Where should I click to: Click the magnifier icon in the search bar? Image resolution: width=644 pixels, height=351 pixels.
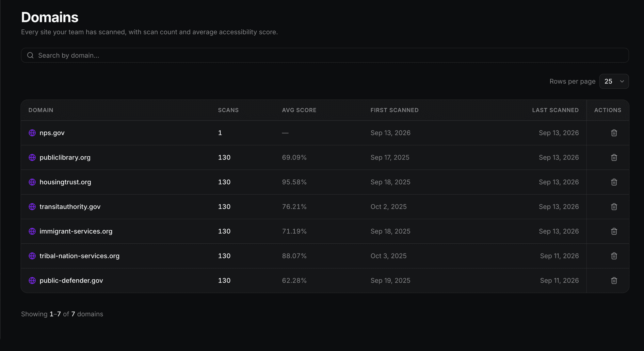click(x=30, y=55)
